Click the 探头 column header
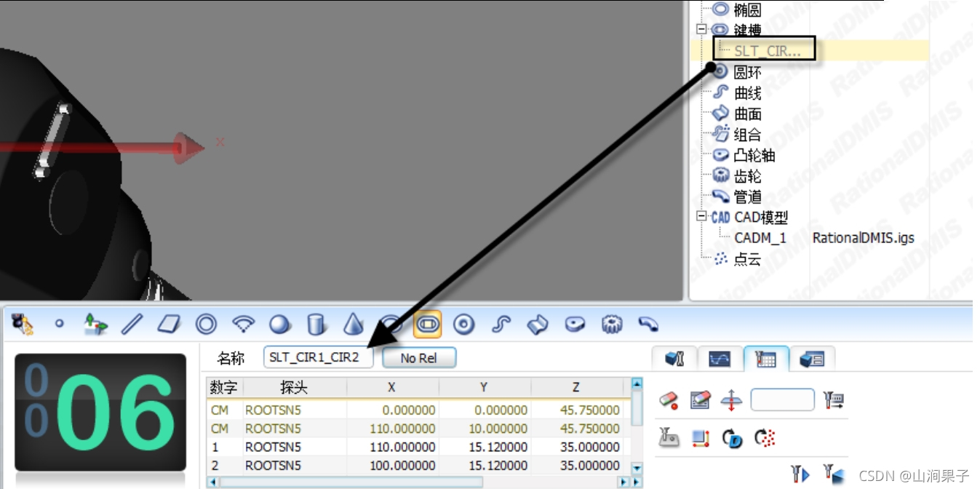Screen dimensions: 980x489 pos(294,387)
